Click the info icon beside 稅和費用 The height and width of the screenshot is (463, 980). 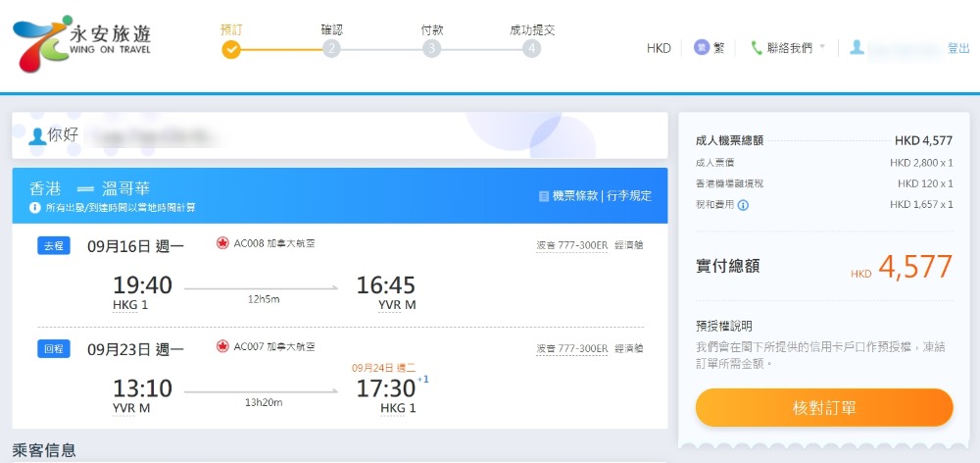point(743,205)
